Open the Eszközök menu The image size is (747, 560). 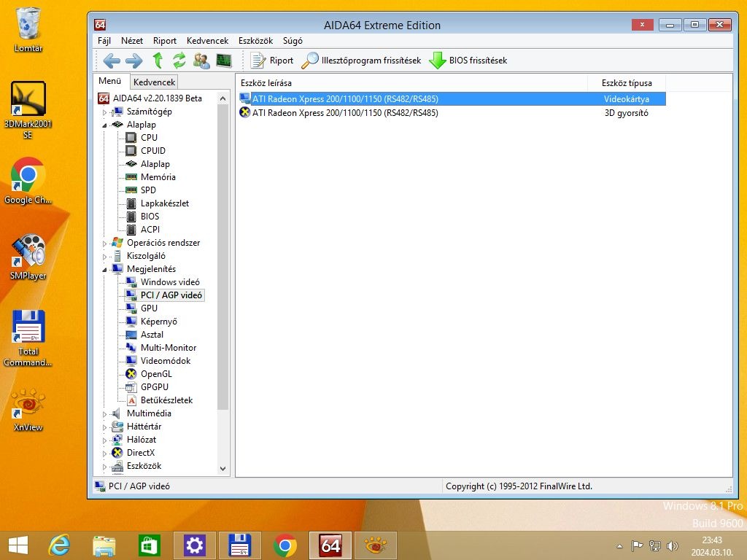256,41
